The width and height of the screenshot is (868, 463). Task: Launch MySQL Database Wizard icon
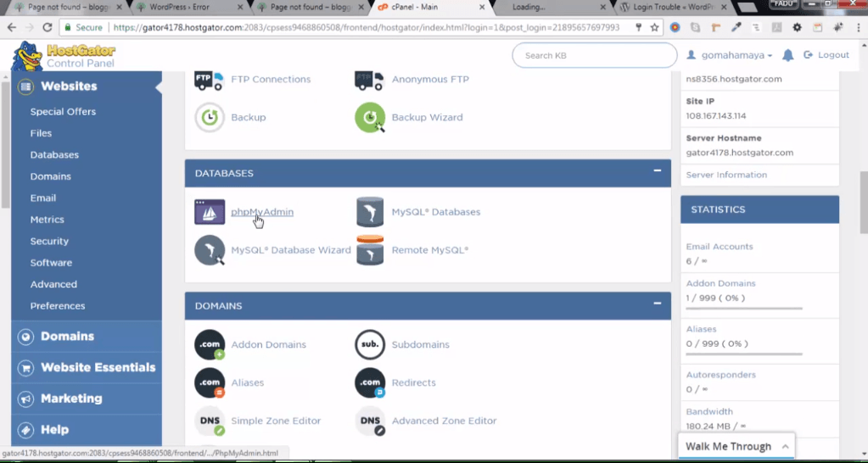pos(210,250)
